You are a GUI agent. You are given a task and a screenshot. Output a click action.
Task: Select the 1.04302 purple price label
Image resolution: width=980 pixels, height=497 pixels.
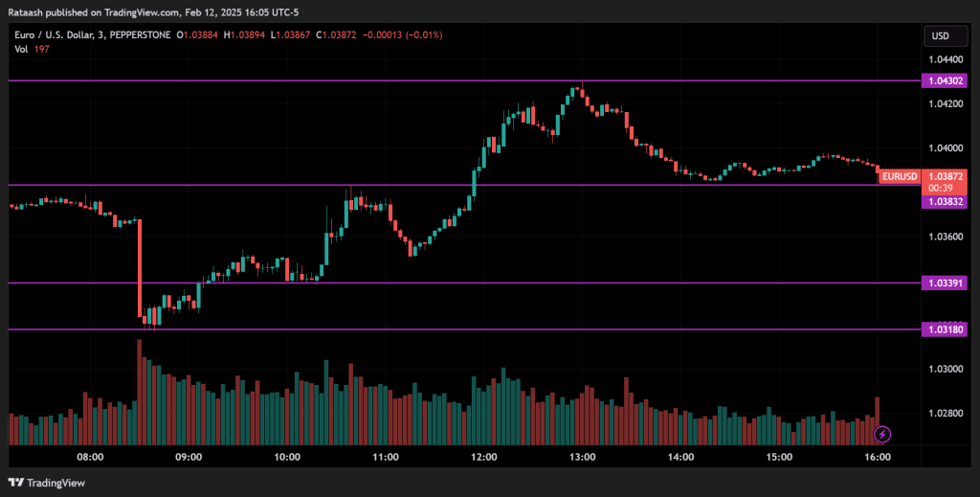point(945,81)
